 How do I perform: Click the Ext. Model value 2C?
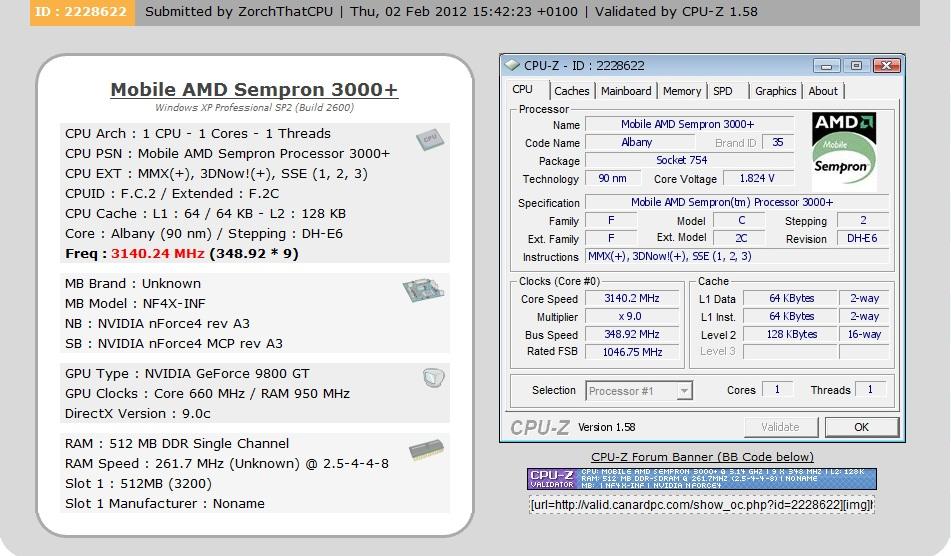click(x=741, y=238)
